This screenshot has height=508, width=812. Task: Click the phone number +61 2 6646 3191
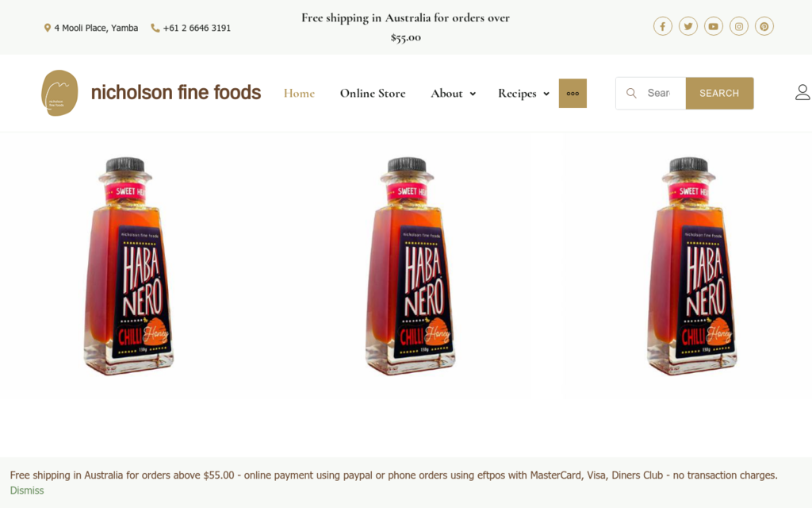(197, 28)
